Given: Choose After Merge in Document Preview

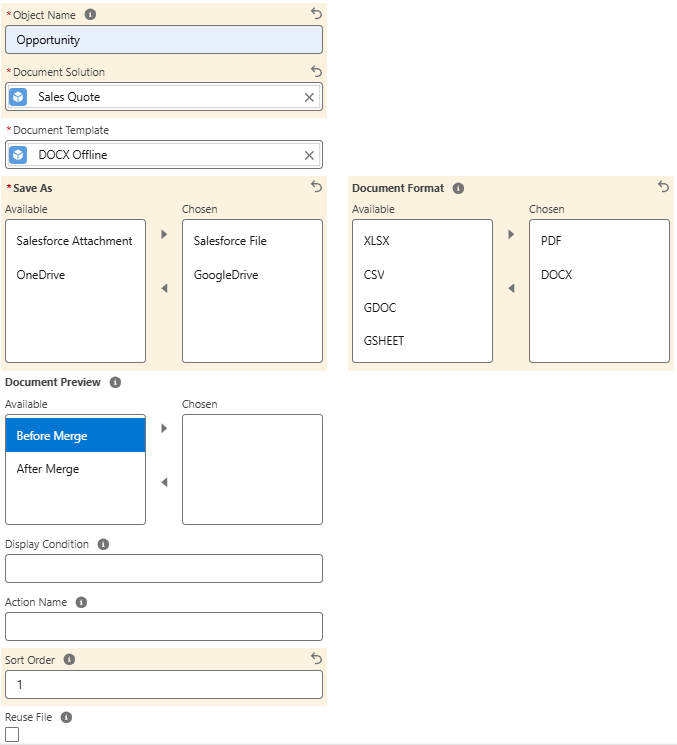Looking at the screenshot, I should click(48, 469).
